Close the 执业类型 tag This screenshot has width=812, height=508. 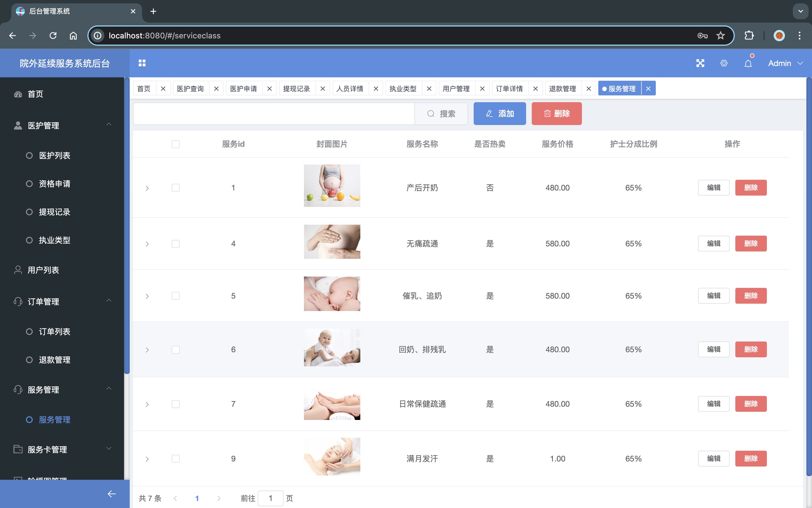tap(429, 89)
